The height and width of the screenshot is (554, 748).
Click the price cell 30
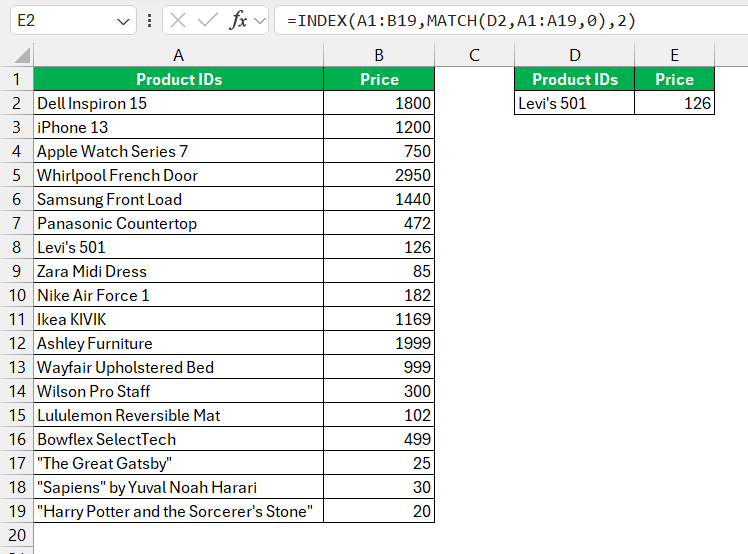pyautogui.click(x=379, y=487)
